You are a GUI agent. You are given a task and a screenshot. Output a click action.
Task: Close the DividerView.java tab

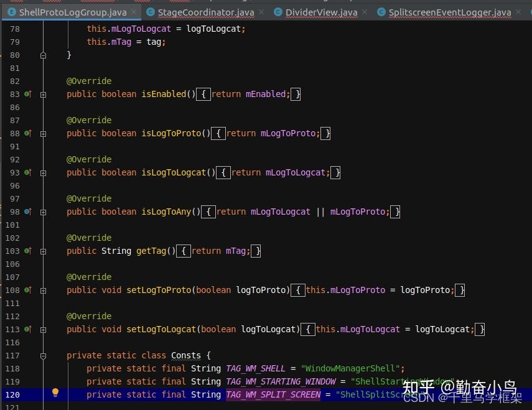pos(365,12)
